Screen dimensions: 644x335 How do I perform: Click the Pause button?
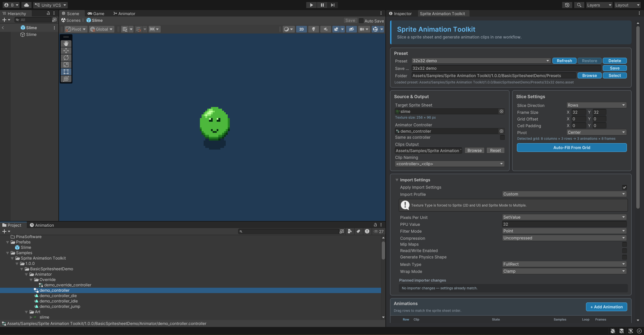click(322, 5)
